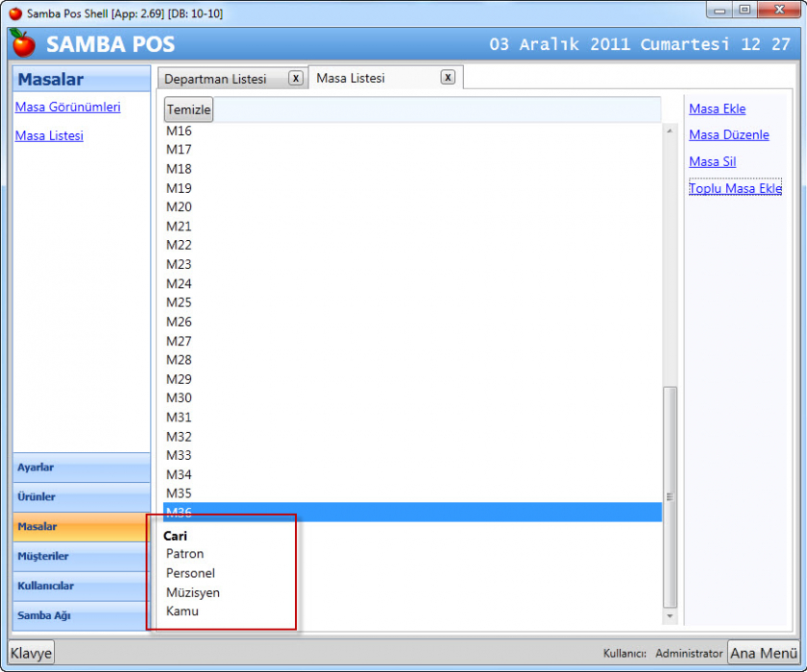Open the Masa Listesi sidebar link
This screenshot has height=672, width=807.
pos(49,135)
